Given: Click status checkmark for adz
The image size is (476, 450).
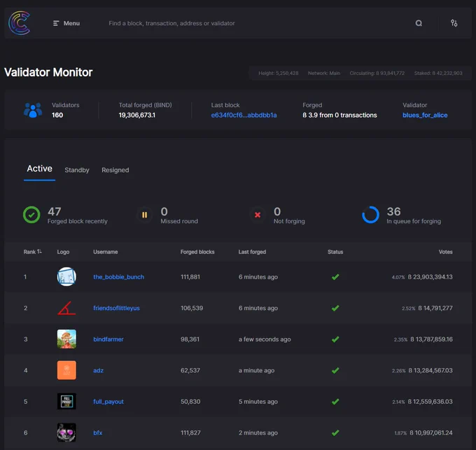Looking at the screenshot, I should pyautogui.click(x=335, y=370).
